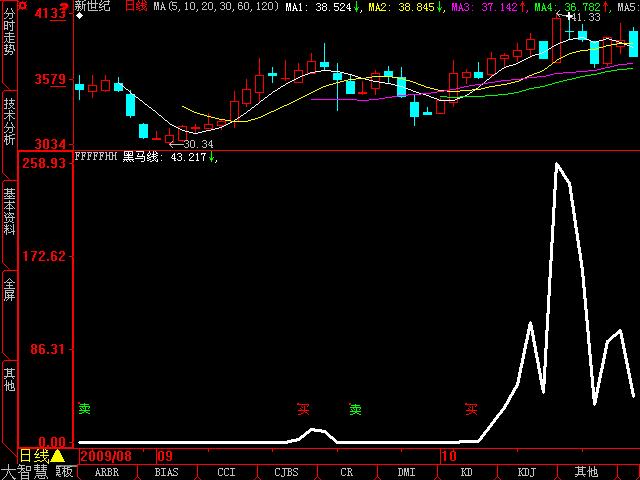Click the small label right of 大智慧
This screenshot has width=640, height=480.
(x=64, y=472)
